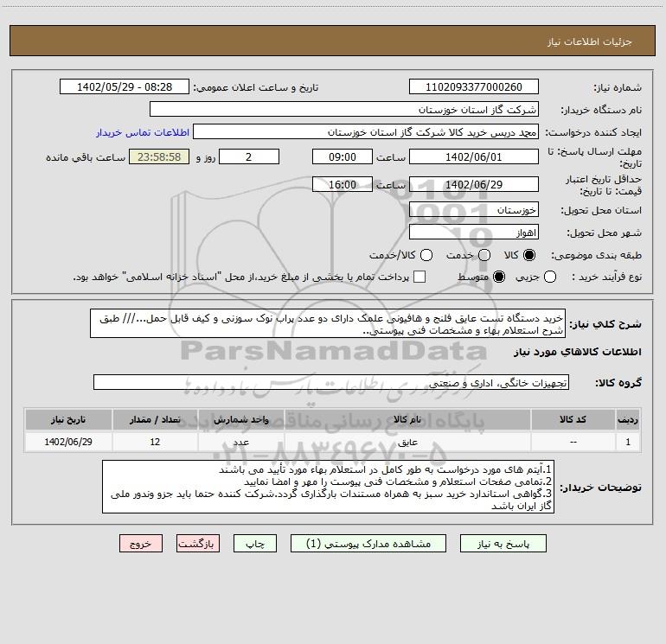666x644 pixels.
Task: Click the delivery province field خوزستان
Action: click(474, 210)
